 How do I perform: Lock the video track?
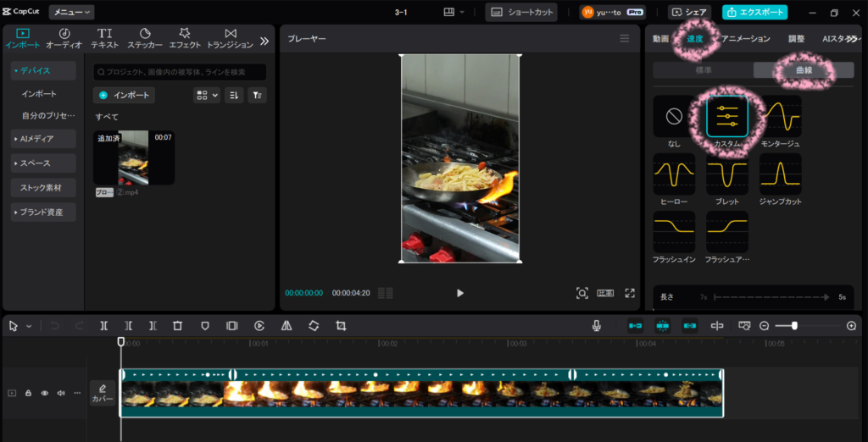pos(28,393)
